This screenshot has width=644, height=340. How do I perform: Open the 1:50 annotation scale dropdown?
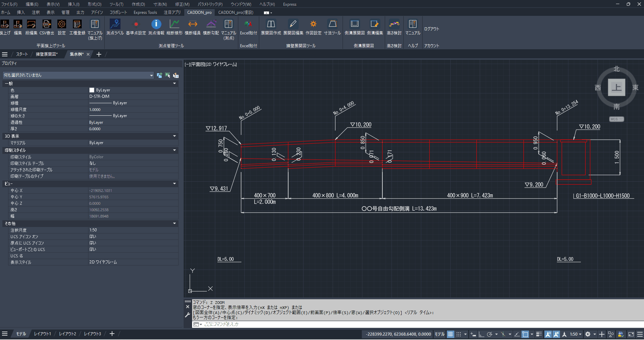(x=575, y=334)
